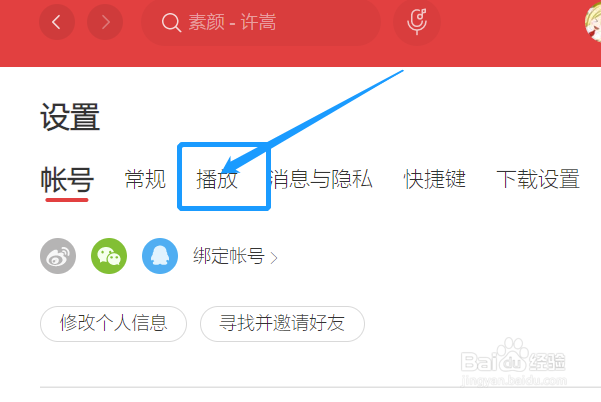Go back with the left arrow button
The width and height of the screenshot is (601, 402).
pos(57,22)
